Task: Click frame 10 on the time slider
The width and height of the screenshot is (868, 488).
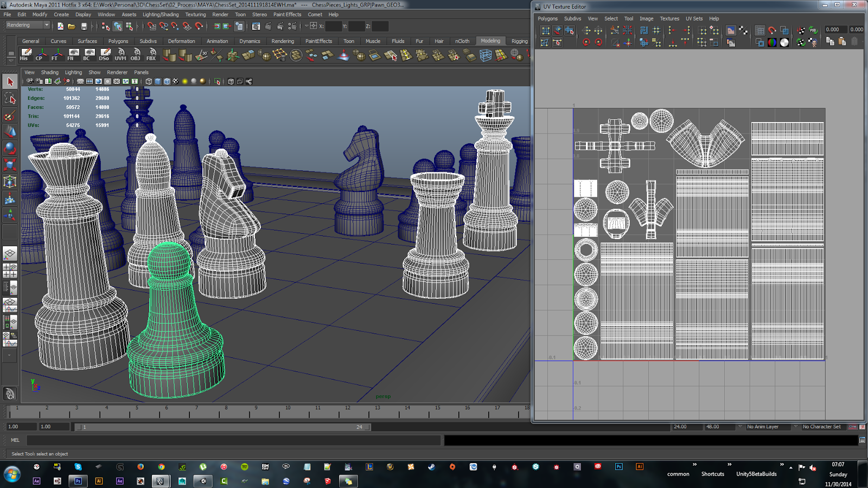Action: click(288, 411)
